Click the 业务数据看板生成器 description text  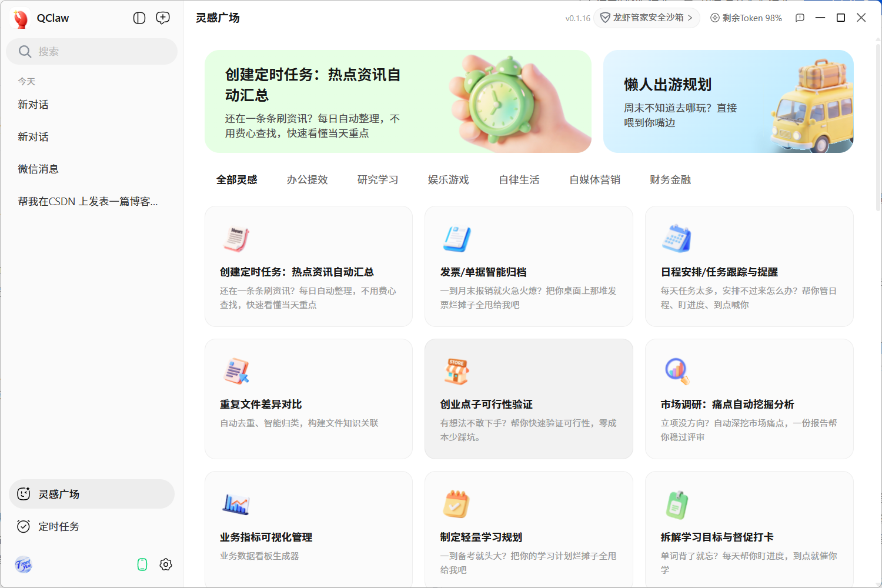click(259, 556)
